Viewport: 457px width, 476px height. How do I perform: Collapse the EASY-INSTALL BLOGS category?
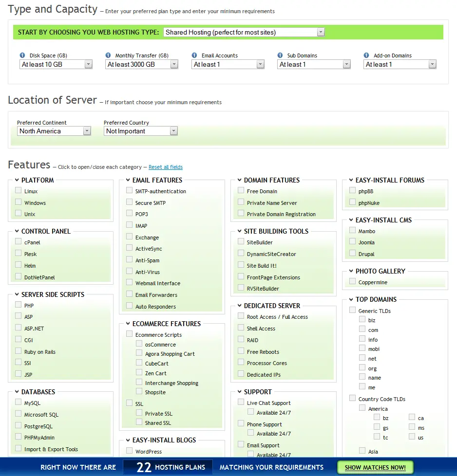pos(128,440)
